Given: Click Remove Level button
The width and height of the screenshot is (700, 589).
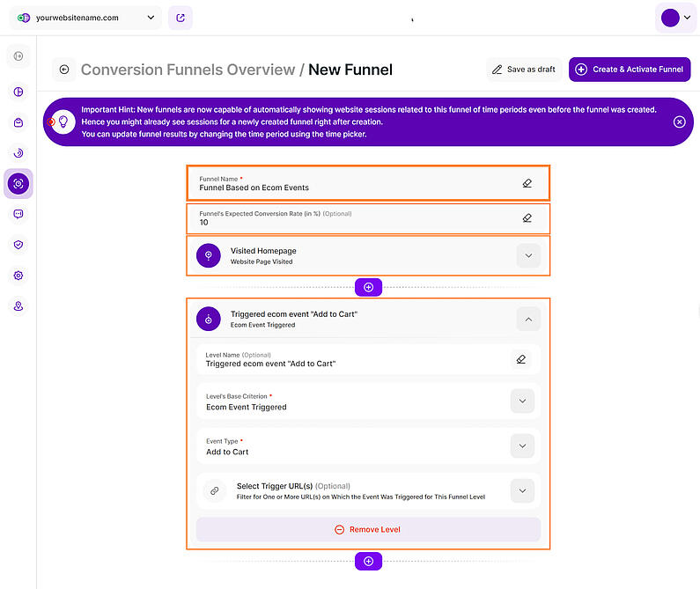Looking at the screenshot, I should pos(368,530).
